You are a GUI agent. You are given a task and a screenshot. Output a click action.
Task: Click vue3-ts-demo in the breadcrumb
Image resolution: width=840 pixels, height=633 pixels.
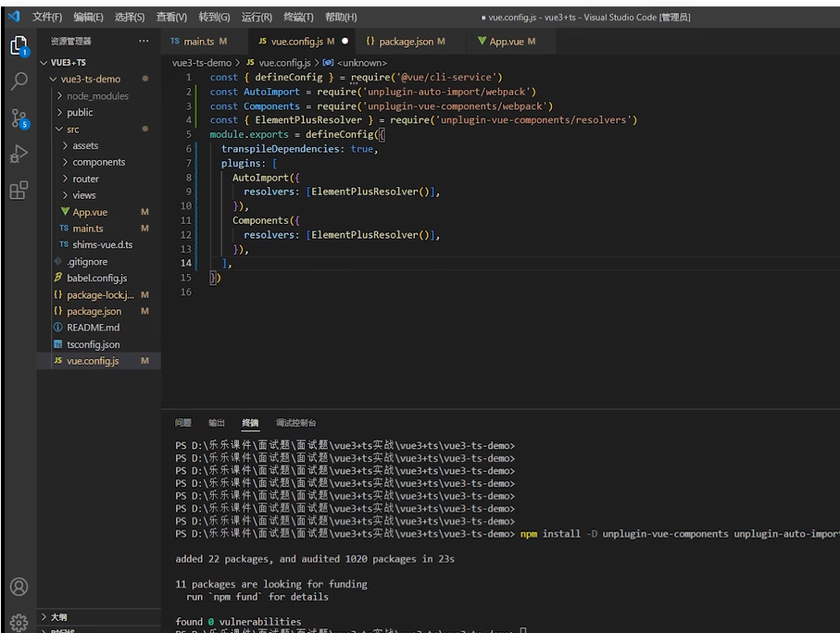click(x=202, y=63)
